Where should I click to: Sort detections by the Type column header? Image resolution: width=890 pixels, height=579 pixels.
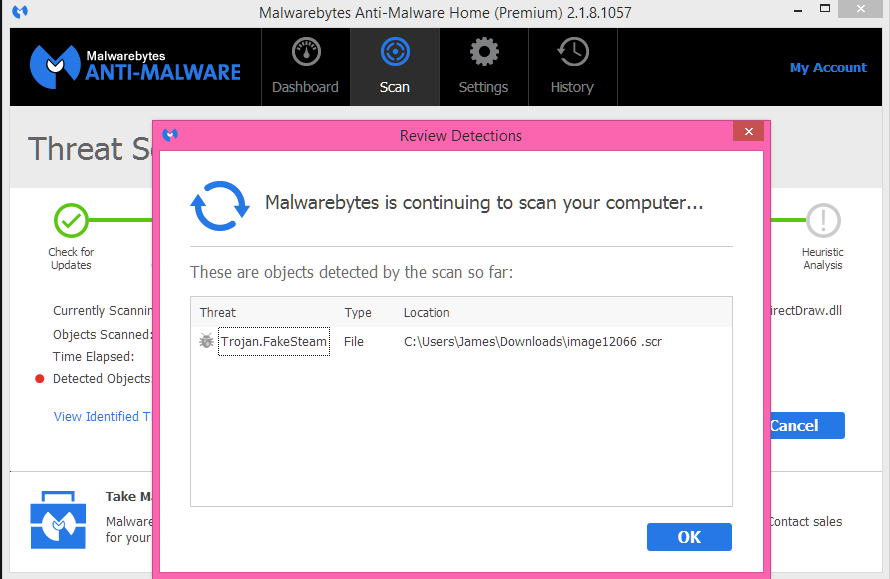coord(358,313)
